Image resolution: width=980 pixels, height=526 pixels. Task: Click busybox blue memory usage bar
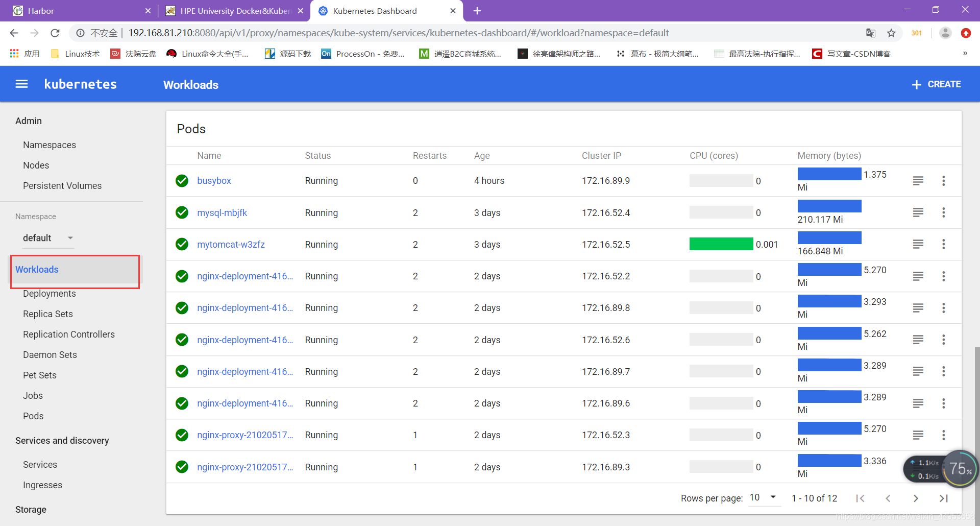(829, 174)
